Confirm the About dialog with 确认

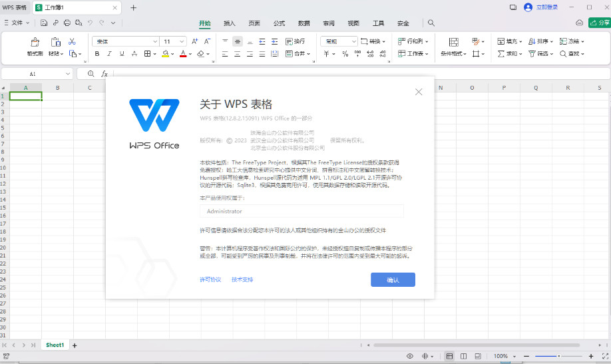coord(393,279)
